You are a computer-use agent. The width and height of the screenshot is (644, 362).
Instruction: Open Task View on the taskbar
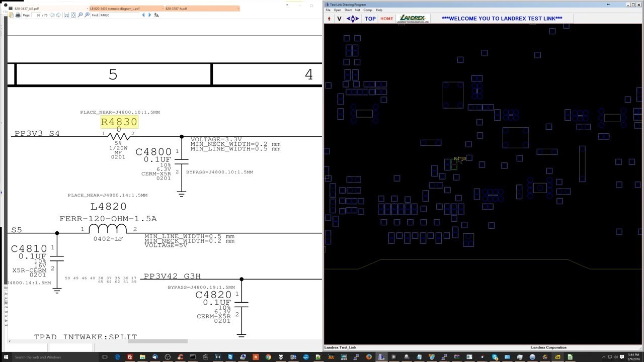coord(105,357)
